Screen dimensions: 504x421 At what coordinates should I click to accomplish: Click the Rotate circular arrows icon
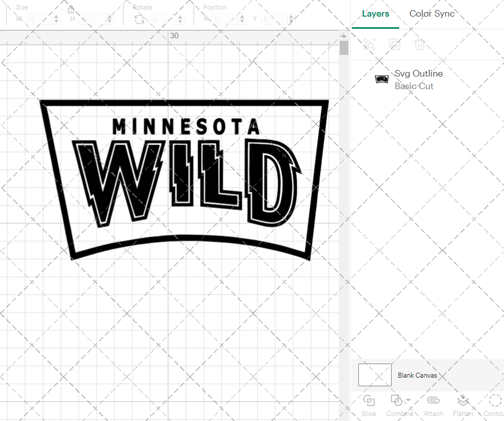(x=140, y=19)
